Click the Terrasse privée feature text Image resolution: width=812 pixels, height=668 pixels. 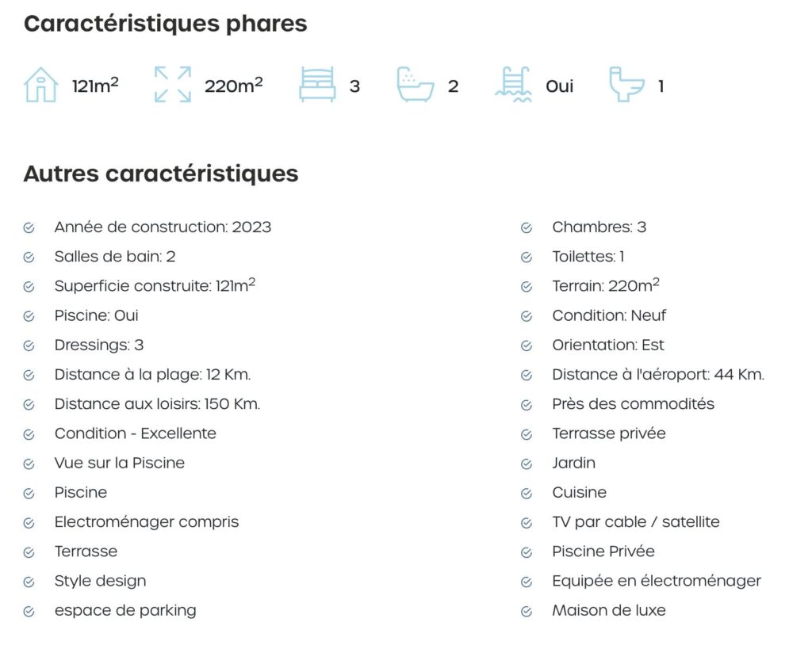point(609,433)
